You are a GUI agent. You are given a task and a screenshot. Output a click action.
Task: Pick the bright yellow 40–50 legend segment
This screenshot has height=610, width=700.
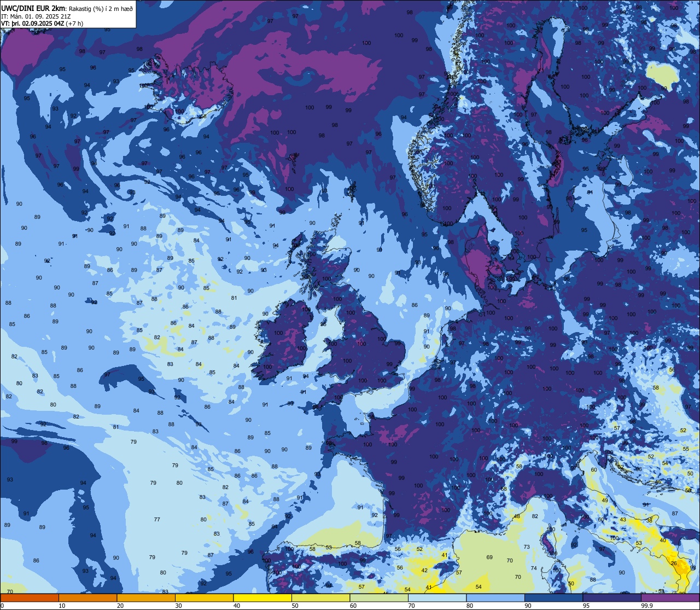[262, 597]
